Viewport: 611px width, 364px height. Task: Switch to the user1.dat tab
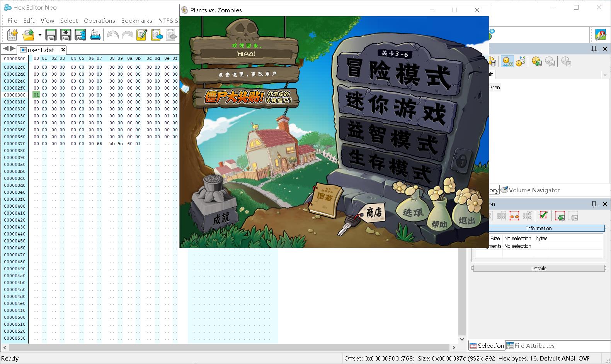(x=41, y=50)
